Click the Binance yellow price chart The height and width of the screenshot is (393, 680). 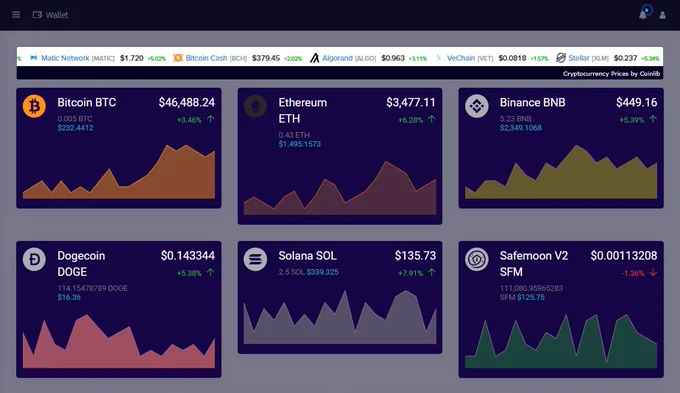pos(561,172)
